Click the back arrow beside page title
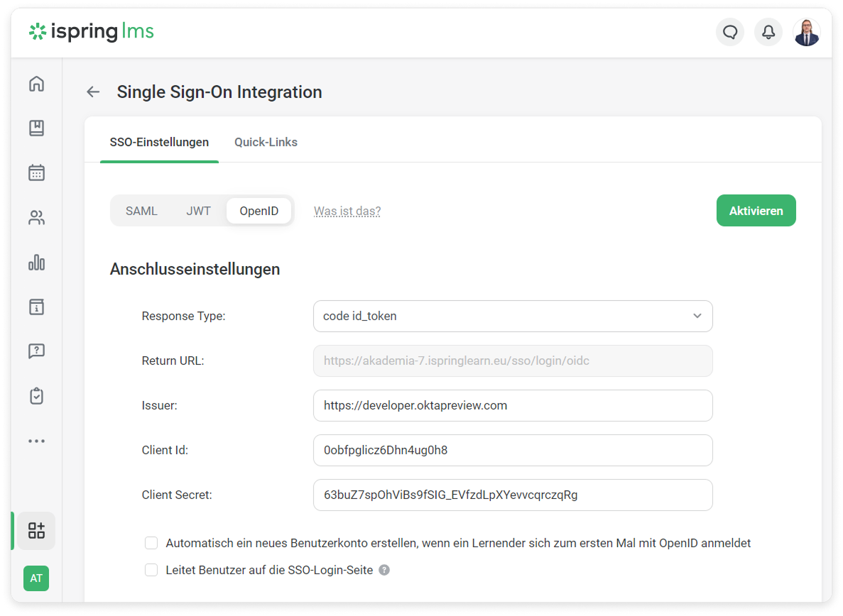Image resolution: width=843 pixels, height=616 pixels. coord(93,92)
